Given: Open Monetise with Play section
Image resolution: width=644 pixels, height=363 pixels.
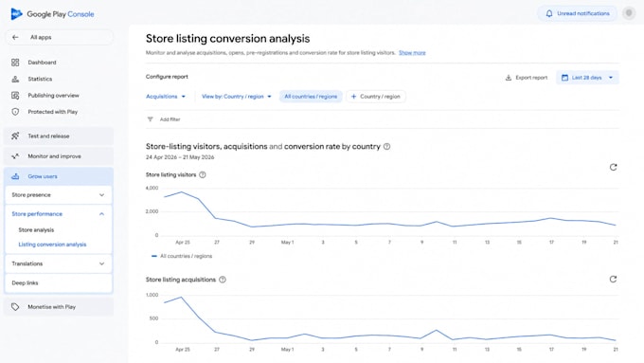Looking at the screenshot, I should coord(59,307).
